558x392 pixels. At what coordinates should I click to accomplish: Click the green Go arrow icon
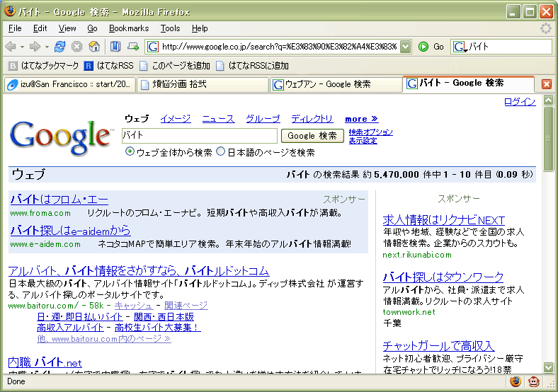coord(423,47)
